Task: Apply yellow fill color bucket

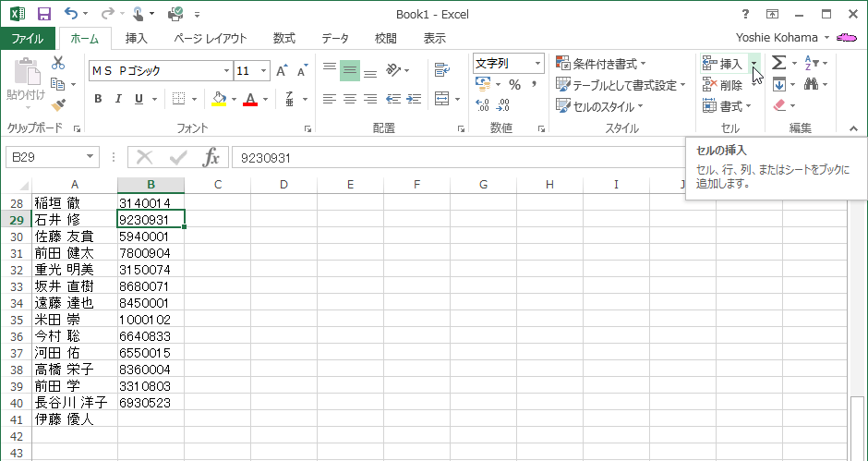Action: point(220,99)
